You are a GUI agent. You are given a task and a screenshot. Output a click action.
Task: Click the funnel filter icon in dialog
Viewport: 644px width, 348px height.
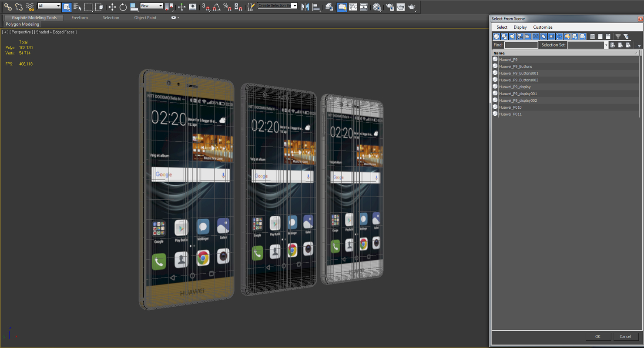coord(618,37)
